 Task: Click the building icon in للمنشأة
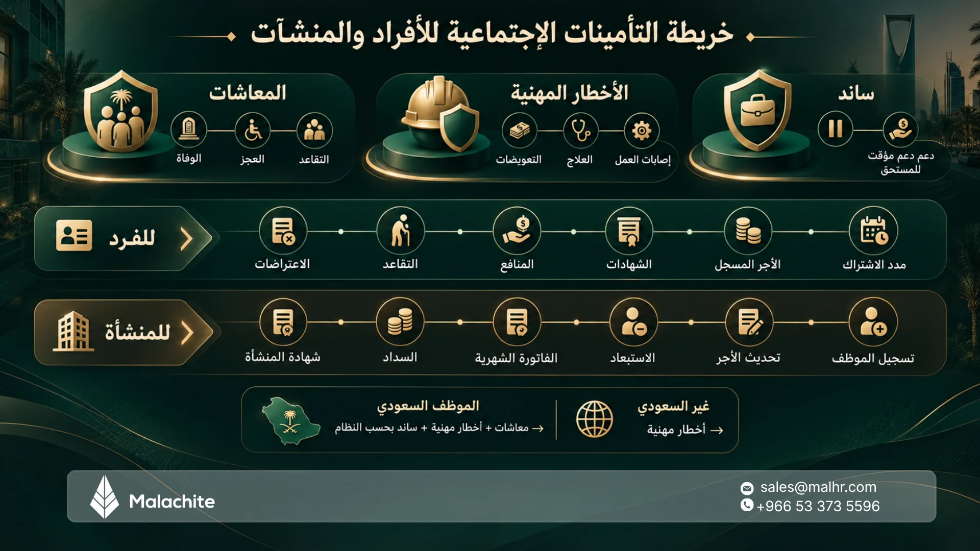(73, 331)
